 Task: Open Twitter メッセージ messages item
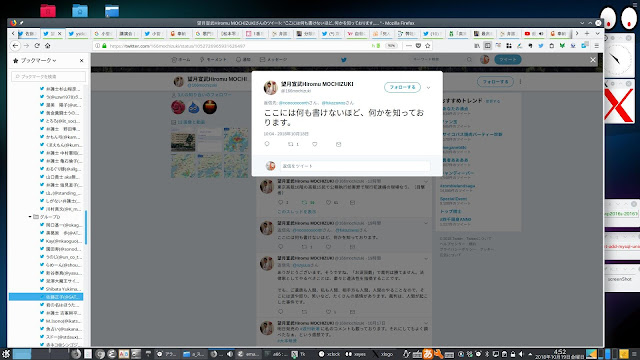click(273, 60)
